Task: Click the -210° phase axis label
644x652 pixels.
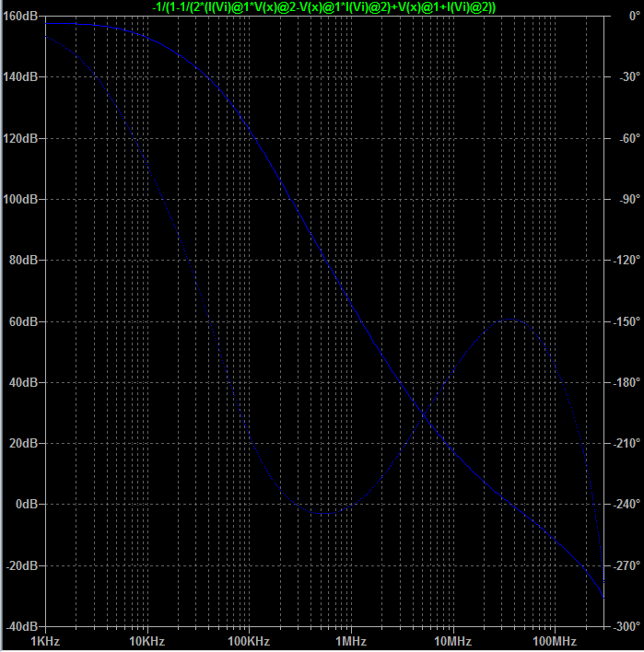Action: (x=626, y=443)
